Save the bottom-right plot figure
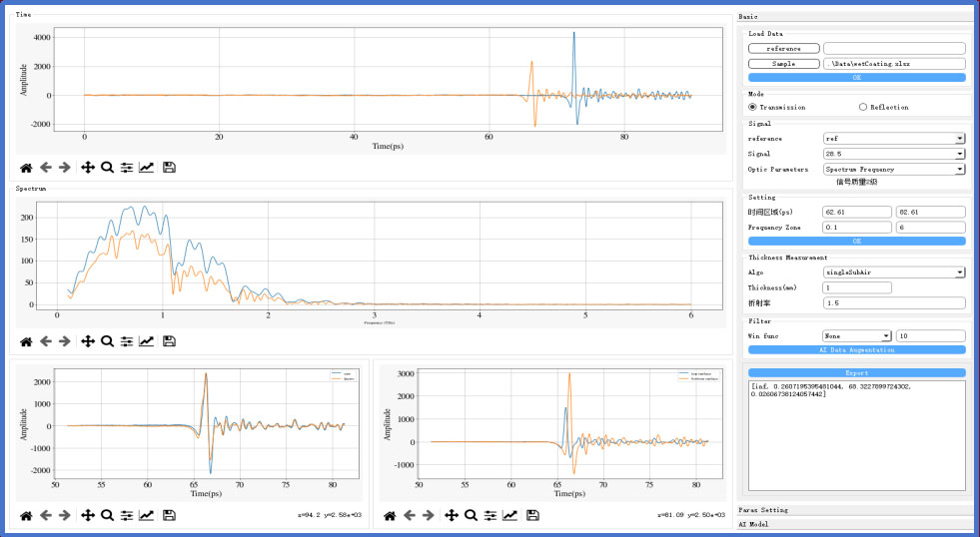 click(x=532, y=515)
